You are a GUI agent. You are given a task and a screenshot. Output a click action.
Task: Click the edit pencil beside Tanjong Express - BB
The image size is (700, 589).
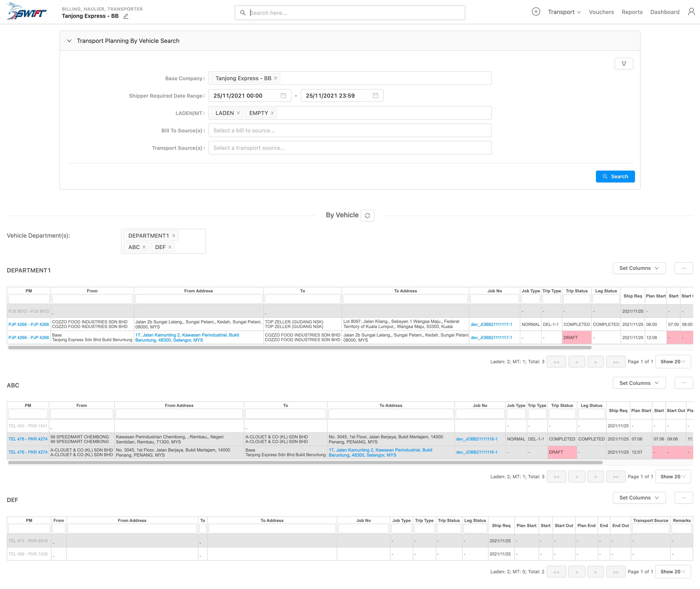(x=126, y=16)
